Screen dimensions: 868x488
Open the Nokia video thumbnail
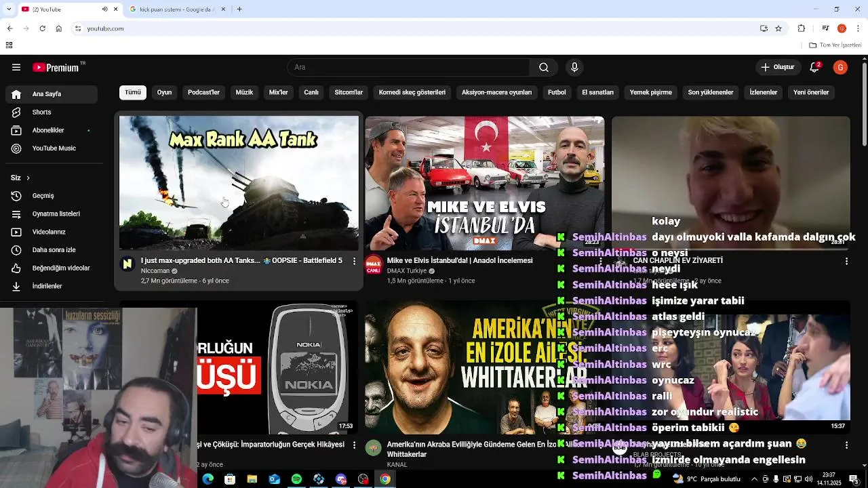(278, 367)
